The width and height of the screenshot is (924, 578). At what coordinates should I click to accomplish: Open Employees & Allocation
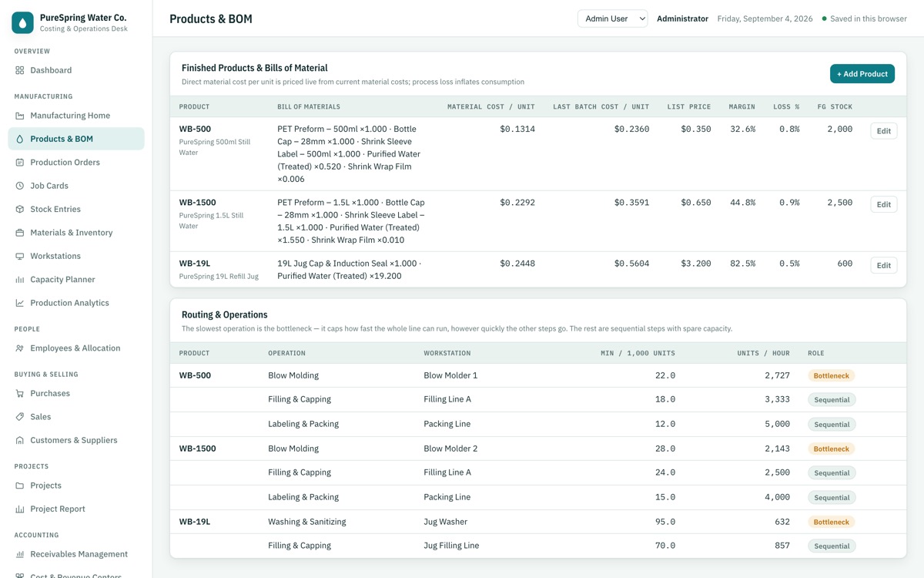click(x=76, y=348)
